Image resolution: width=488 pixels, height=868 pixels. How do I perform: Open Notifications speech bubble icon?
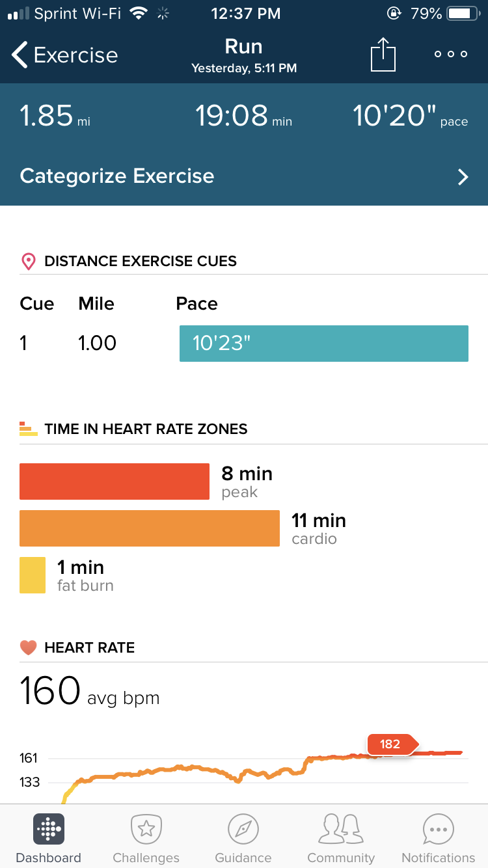tap(439, 830)
